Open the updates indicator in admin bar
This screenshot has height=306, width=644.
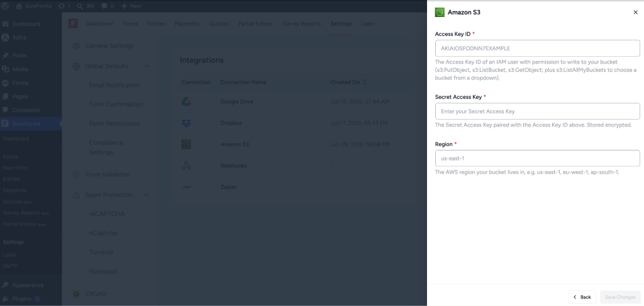pos(64,6)
